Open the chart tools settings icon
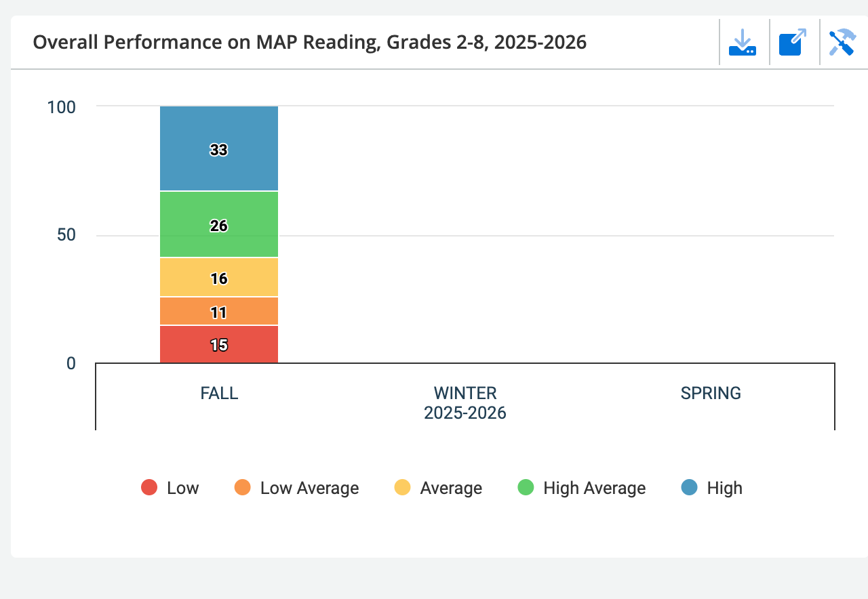 pos(842,43)
